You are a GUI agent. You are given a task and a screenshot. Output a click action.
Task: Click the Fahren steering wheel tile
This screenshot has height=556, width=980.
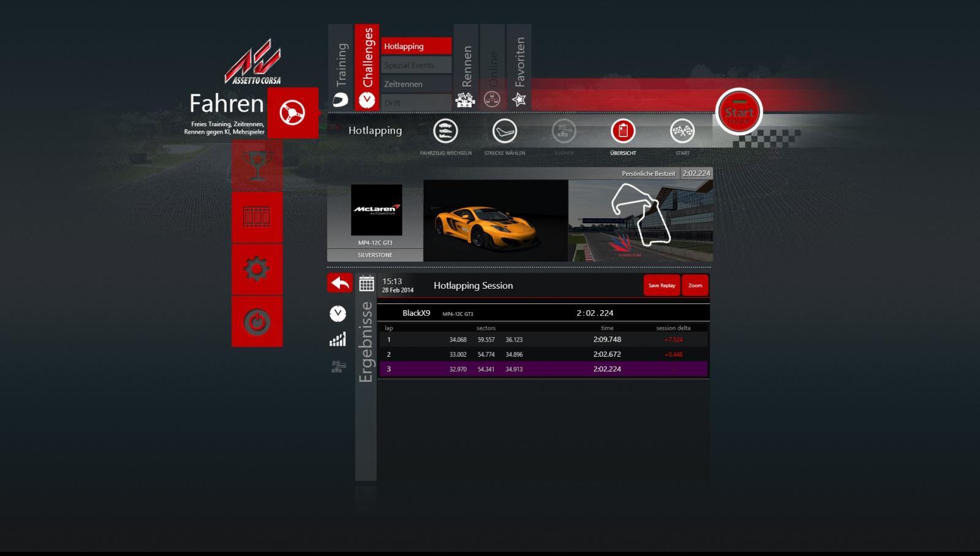coord(293,113)
